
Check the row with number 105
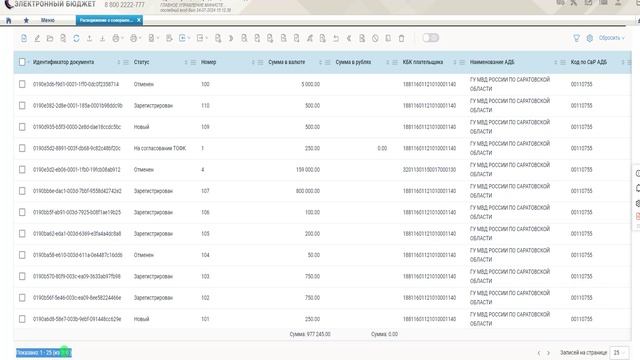[22, 233]
